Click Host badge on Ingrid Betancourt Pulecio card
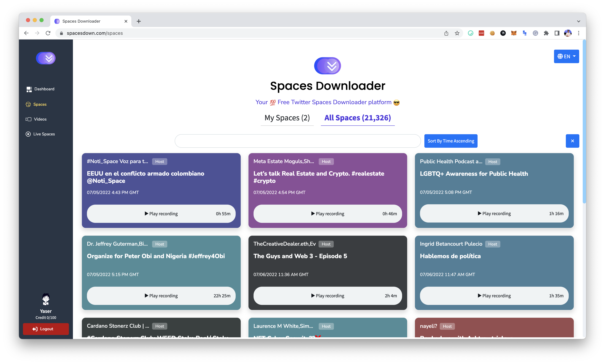This screenshot has height=364, width=605. 492,244
